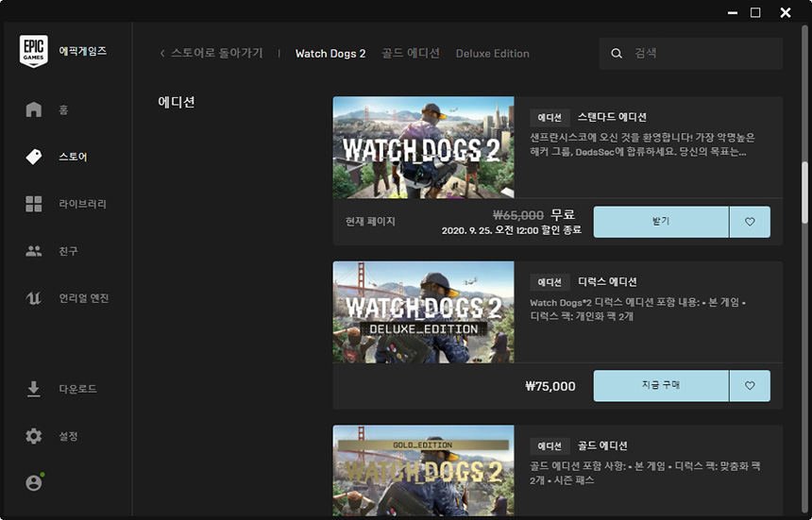Open Deluxe Edition cover thumbnail
The image size is (812, 520).
click(424, 312)
